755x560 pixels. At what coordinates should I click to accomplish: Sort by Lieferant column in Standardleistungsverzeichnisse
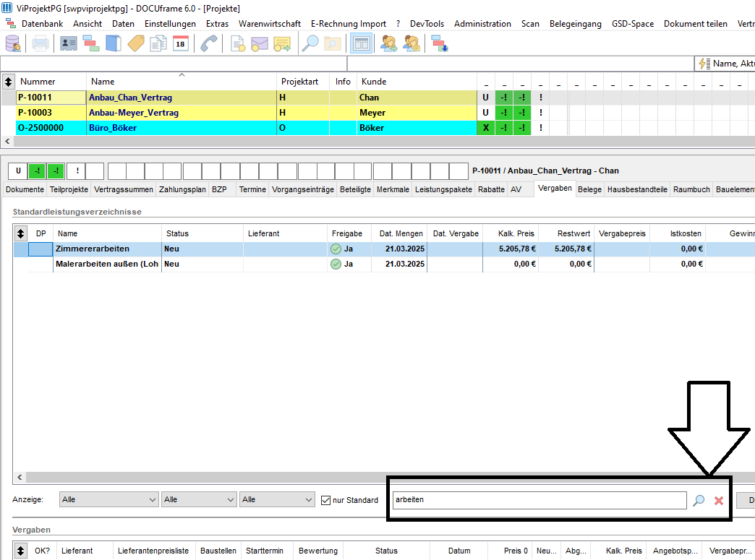[285, 233]
